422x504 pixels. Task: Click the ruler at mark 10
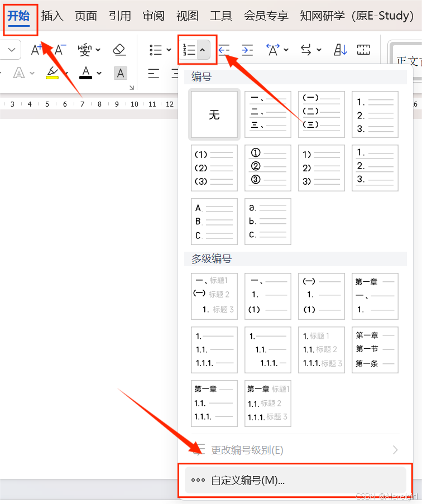pyautogui.click(x=135, y=104)
